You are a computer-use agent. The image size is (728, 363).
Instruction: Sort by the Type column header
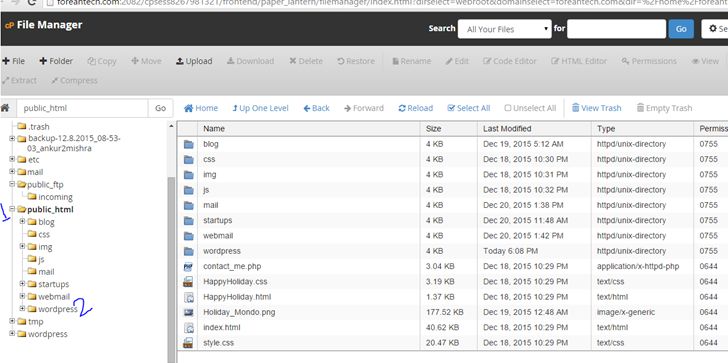coord(643,129)
